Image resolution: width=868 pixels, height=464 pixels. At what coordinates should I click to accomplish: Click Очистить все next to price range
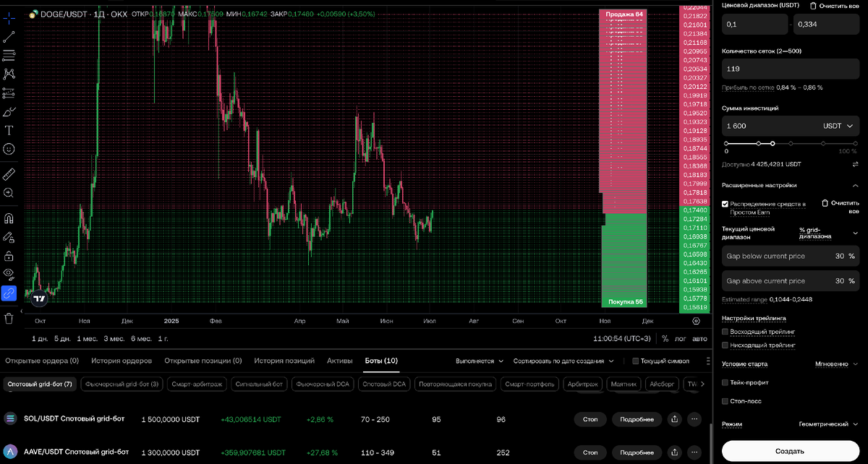tap(835, 6)
